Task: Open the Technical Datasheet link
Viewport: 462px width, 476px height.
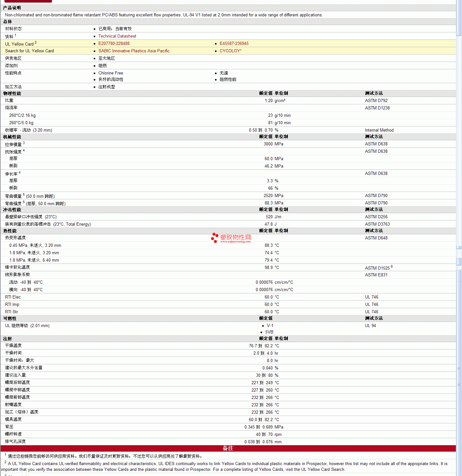Action: click(x=117, y=36)
